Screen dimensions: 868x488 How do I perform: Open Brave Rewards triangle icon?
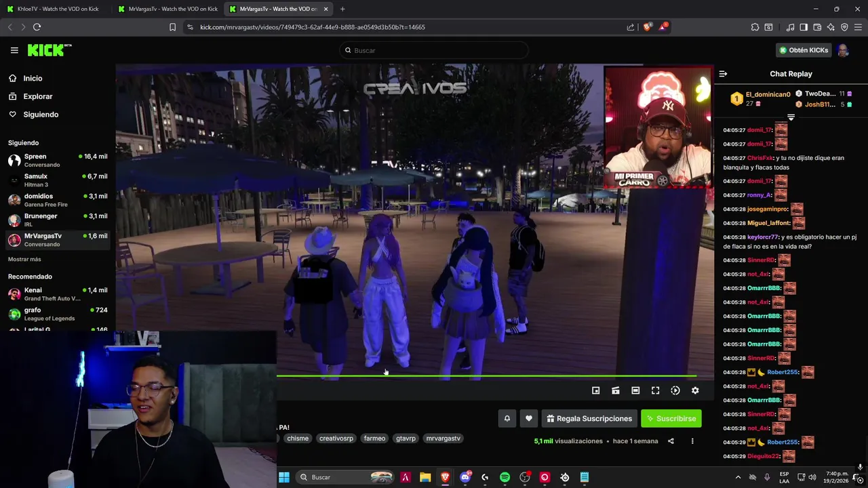coord(664,27)
